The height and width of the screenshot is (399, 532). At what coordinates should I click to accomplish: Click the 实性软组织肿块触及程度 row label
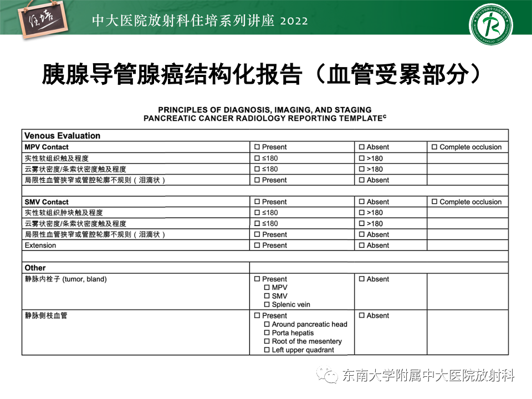[x=63, y=213]
